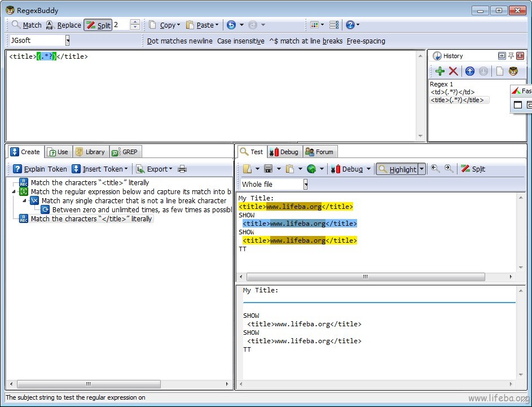Image resolution: width=532 pixels, height=407 pixels.
Task: Click the blue highlighted title match
Action: pyautogui.click(x=300, y=224)
